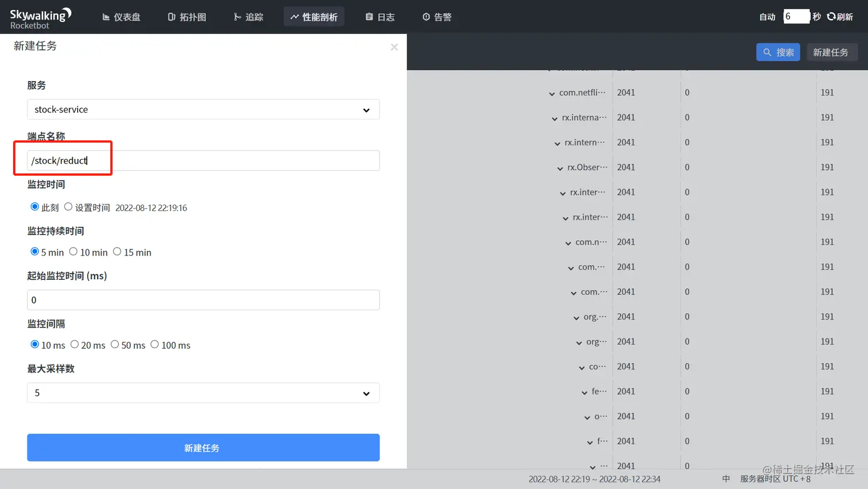Click the blue 新建任务 submit button
The height and width of the screenshot is (489, 868).
pos(203,448)
